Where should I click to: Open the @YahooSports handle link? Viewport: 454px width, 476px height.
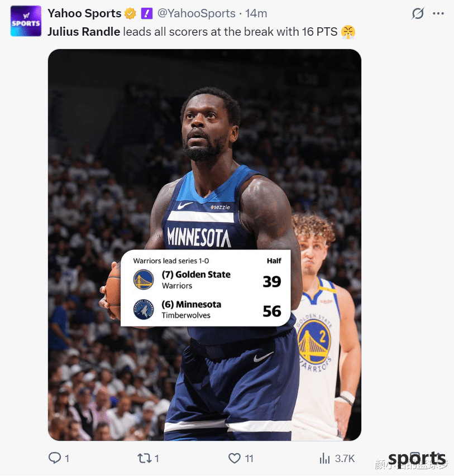197,13
